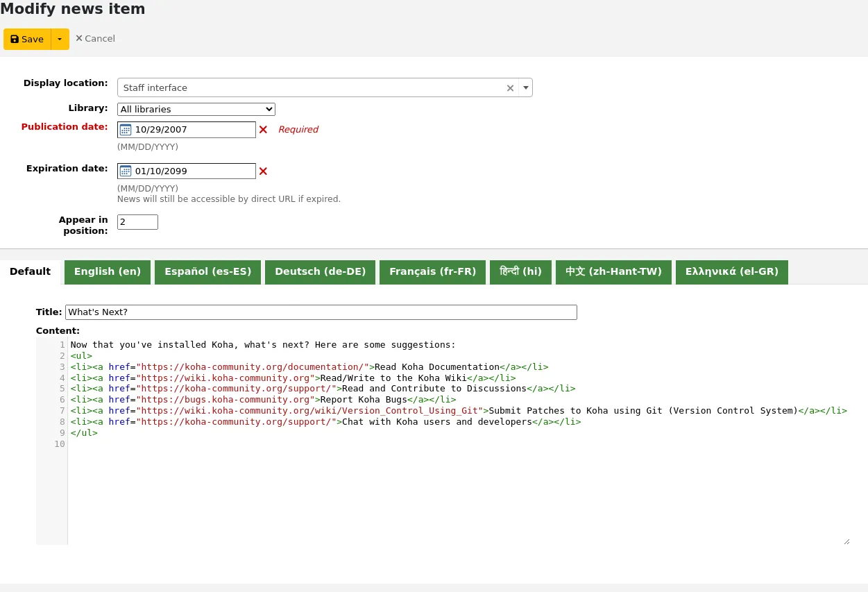Expand the Display location dropdown arrow
The width and height of the screenshot is (868, 592).
526,88
